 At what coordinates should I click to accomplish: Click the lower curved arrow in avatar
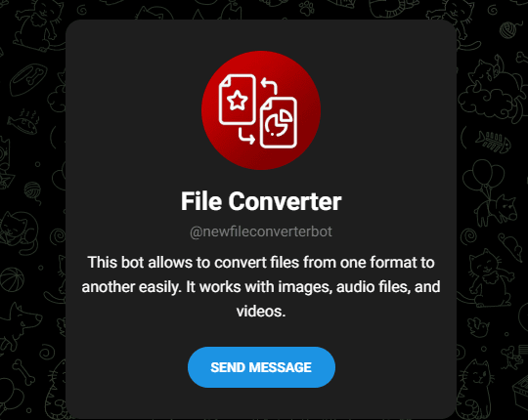(x=246, y=136)
